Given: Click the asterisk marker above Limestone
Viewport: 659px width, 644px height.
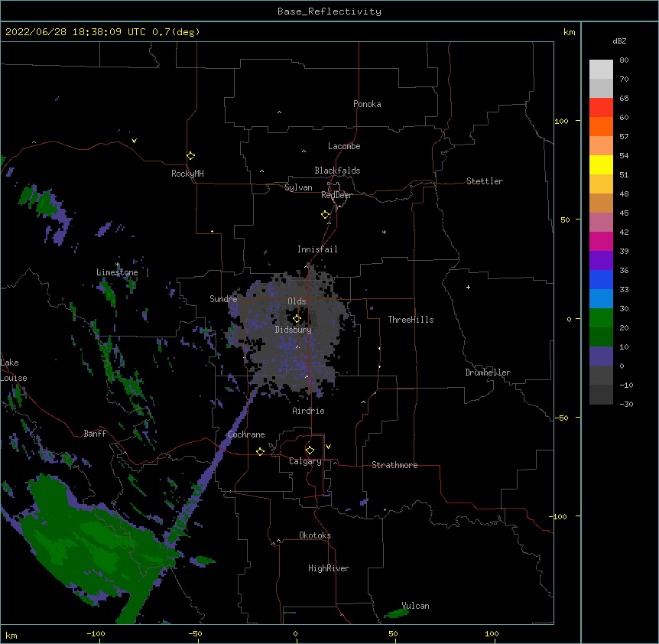Looking at the screenshot, I should (x=118, y=265).
